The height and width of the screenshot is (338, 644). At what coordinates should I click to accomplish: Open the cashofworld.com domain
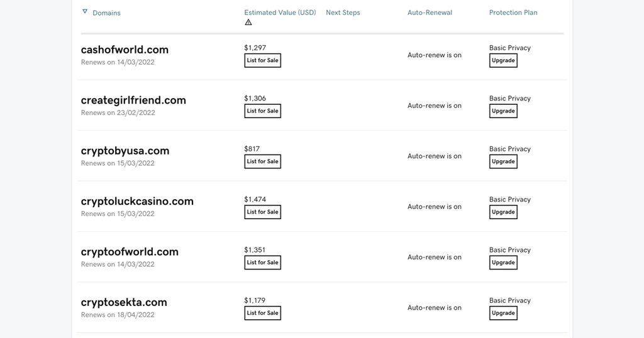[x=125, y=50]
